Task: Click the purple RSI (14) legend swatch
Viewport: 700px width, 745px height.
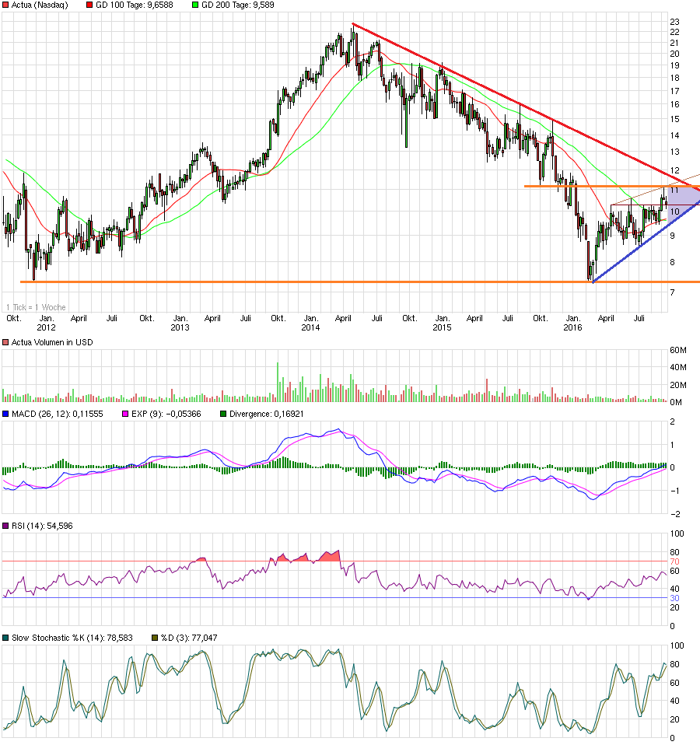Action: 5,526
